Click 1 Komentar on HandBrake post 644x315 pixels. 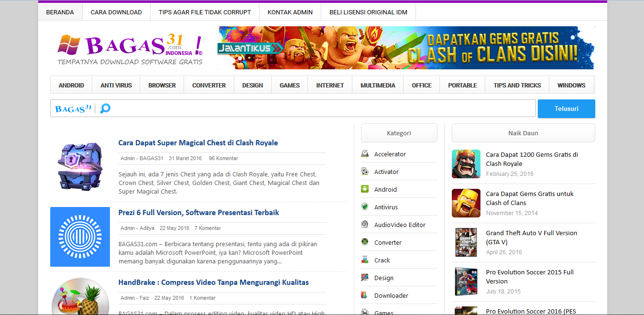[202, 298]
